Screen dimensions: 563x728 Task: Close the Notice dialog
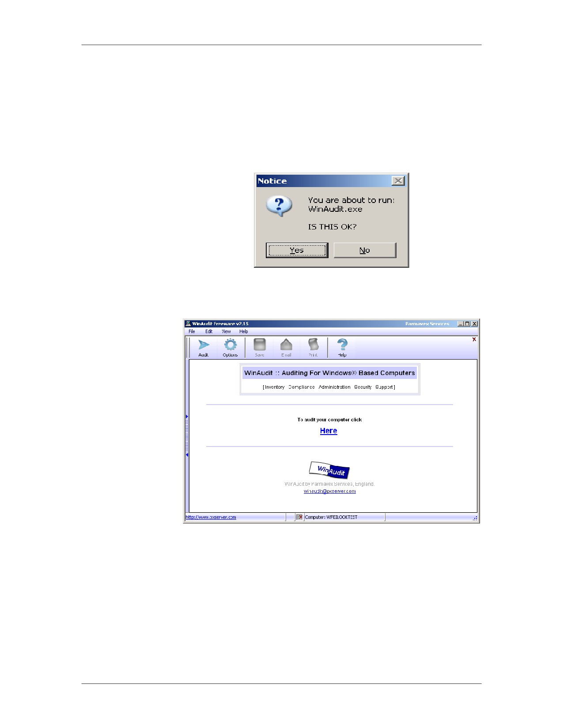pyautogui.click(x=398, y=181)
